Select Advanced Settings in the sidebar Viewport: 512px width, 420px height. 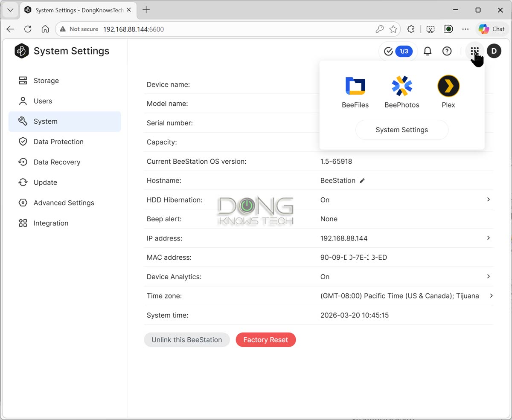tap(64, 203)
